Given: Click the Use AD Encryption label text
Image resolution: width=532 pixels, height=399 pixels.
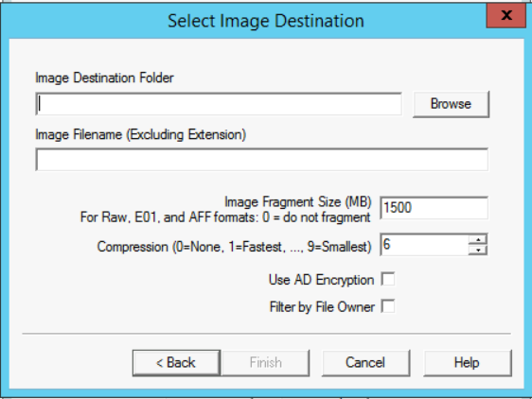Looking at the screenshot, I should pyautogui.click(x=321, y=280).
